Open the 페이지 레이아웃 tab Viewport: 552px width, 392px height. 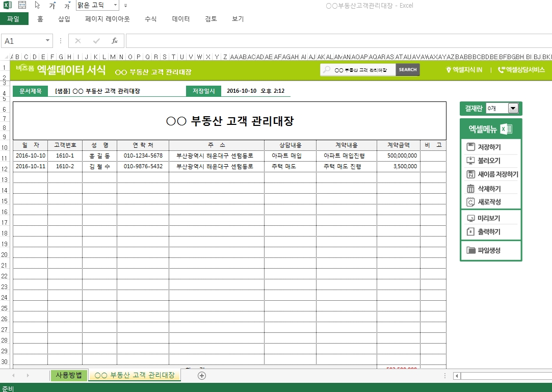pyautogui.click(x=108, y=19)
